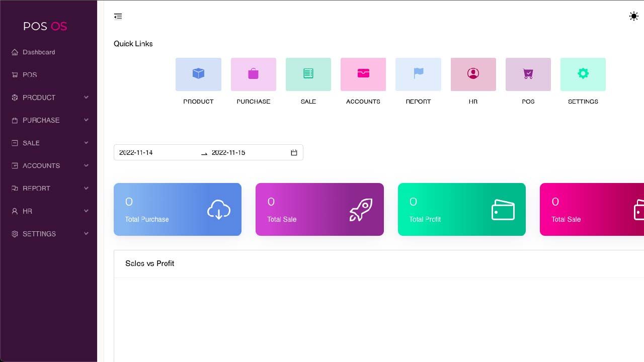Open the ACCOUNTS wallet quick link icon
This screenshot has height=362, width=644.
(363, 74)
